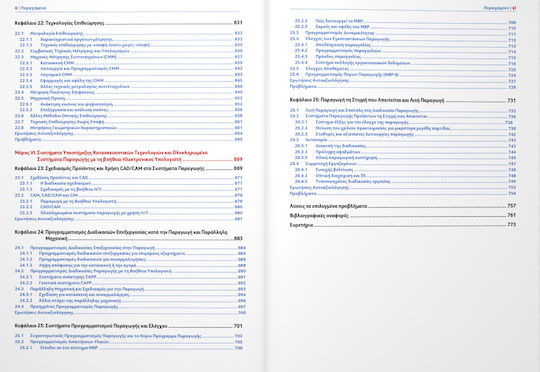540x372 pixels.
Task: Select chapter heading 'Κεφάλαιο 24' first line
Action: click(121, 232)
